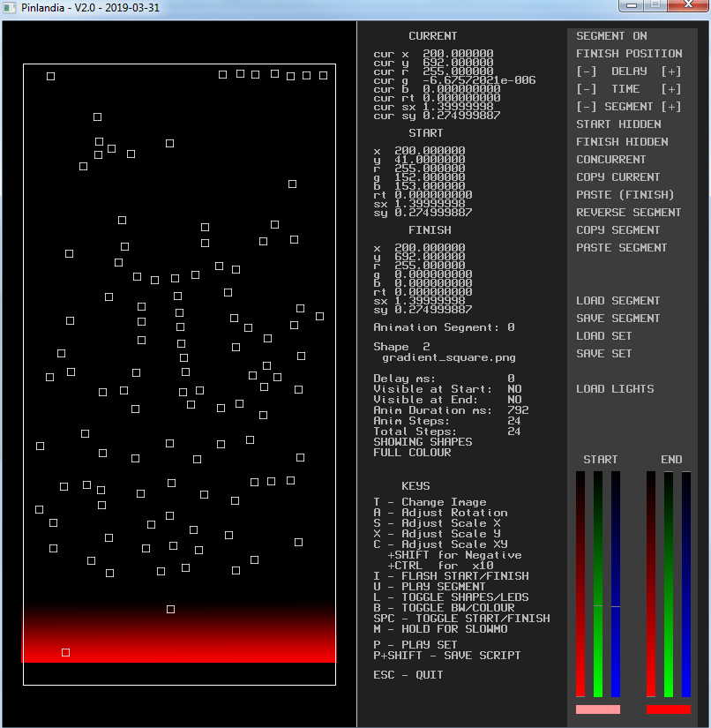Go to previous SEGMENT with [-]

pos(587,107)
